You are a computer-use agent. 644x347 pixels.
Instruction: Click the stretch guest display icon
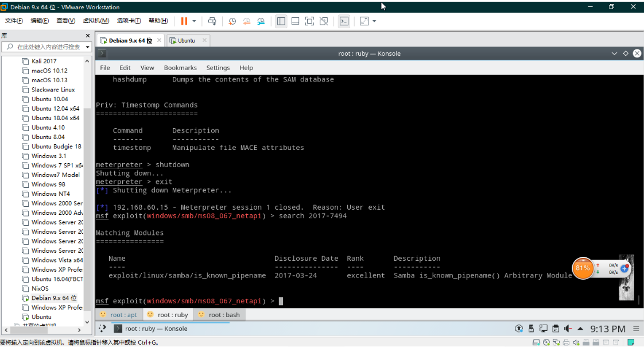click(364, 21)
